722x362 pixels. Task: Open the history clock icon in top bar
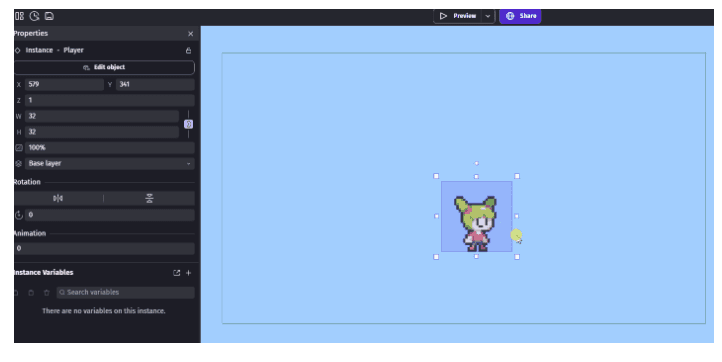[34, 16]
